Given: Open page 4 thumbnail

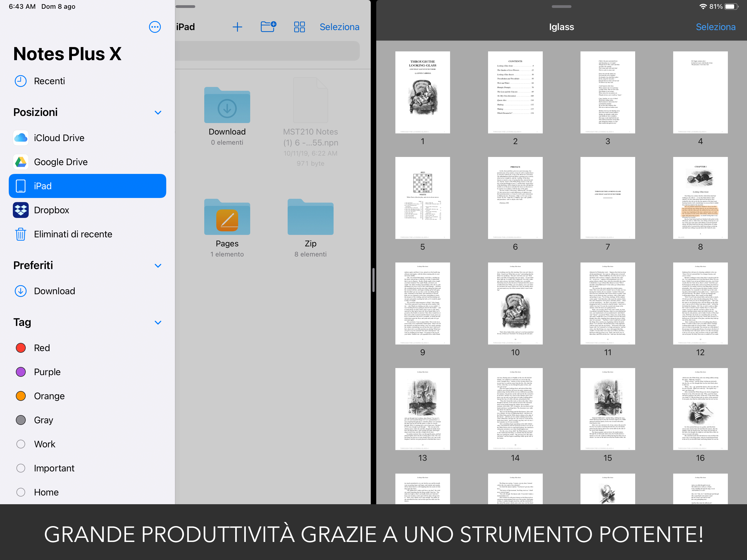Looking at the screenshot, I should pyautogui.click(x=700, y=92).
